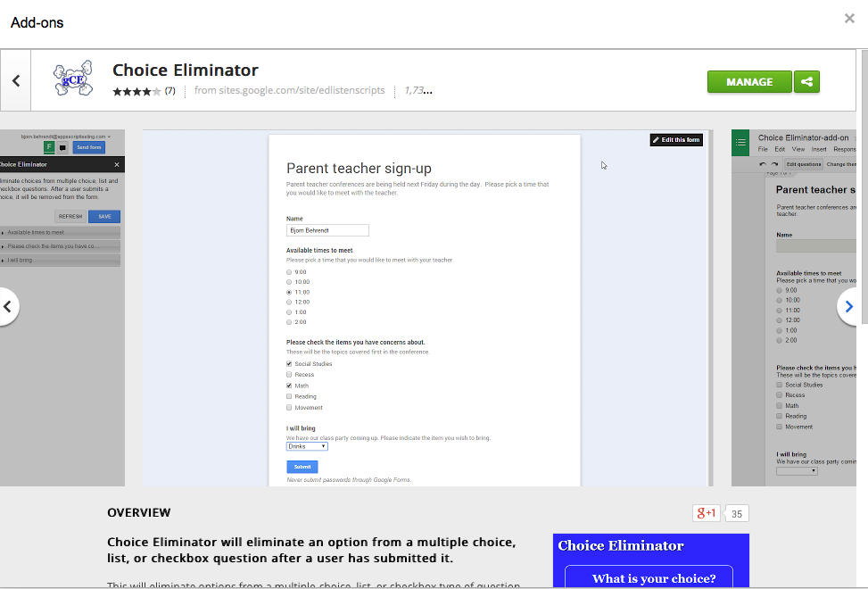
Task: Click the green share icon button
Action: (x=806, y=82)
